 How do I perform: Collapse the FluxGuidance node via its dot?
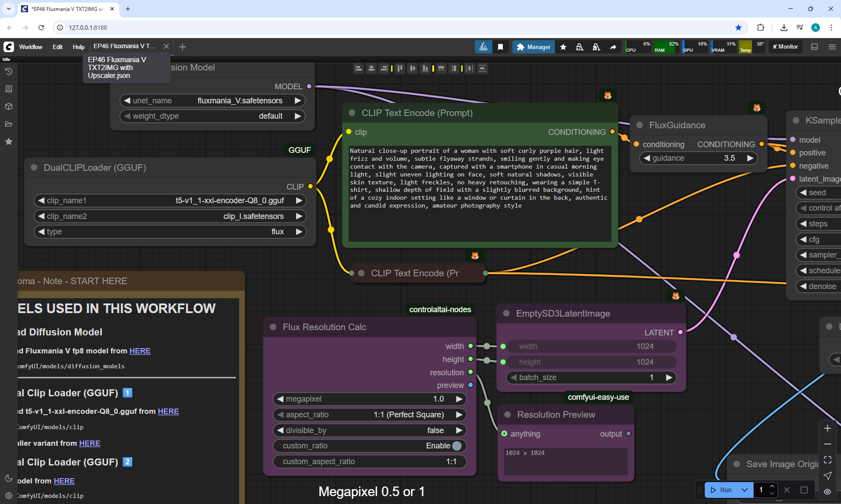640,125
